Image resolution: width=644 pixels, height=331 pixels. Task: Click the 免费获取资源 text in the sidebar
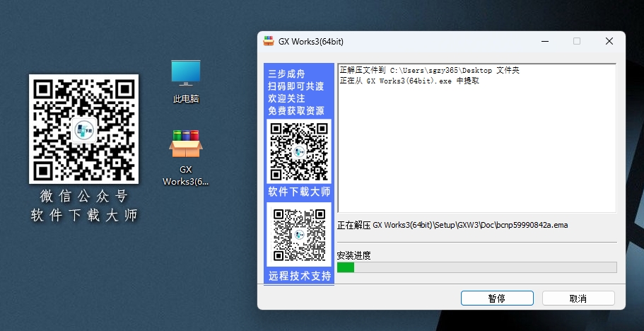coord(296,110)
